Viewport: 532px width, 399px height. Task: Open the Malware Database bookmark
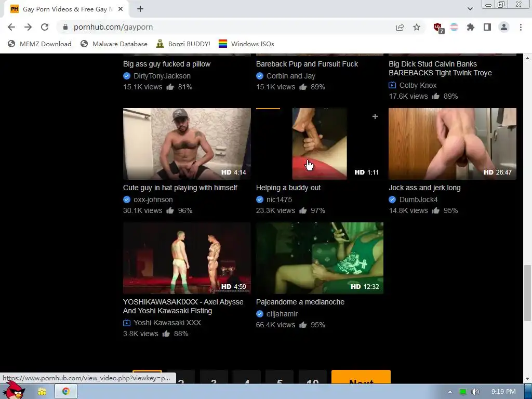[x=114, y=44]
